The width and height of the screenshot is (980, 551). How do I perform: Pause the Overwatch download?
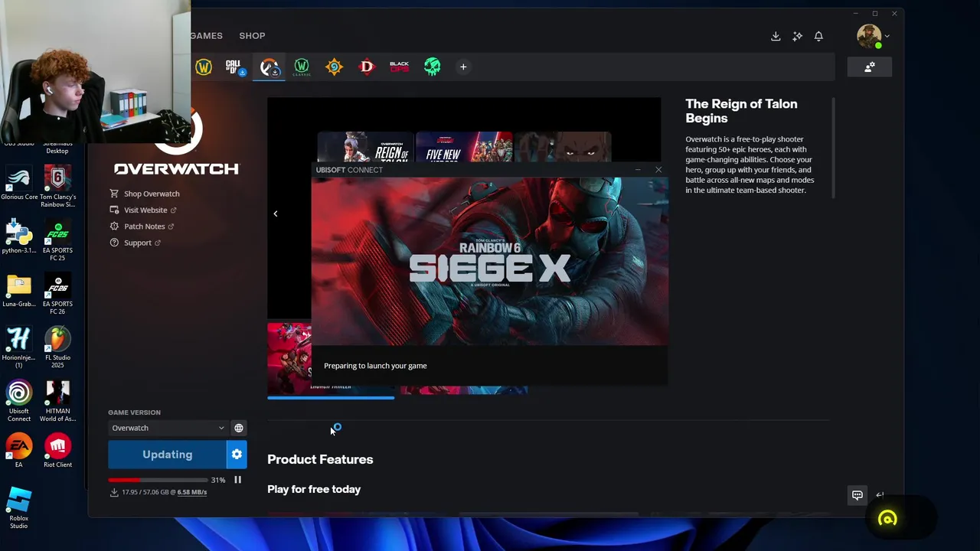click(237, 480)
